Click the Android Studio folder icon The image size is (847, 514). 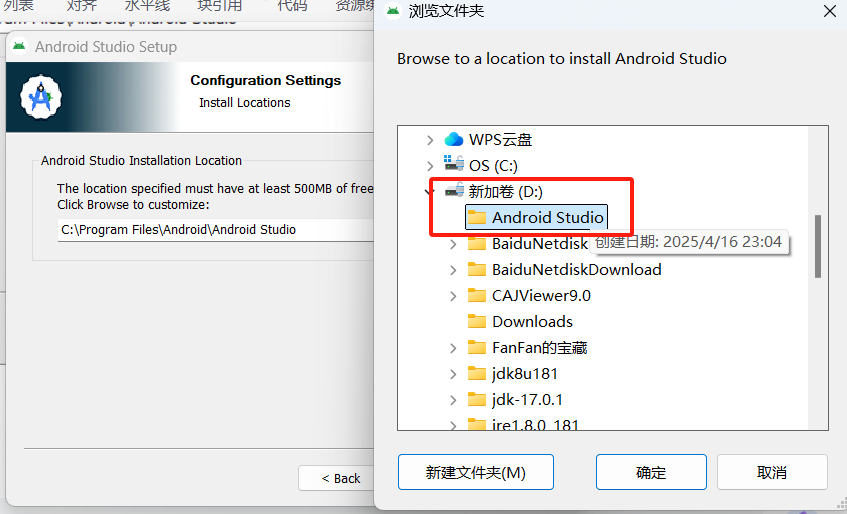tap(476, 217)
